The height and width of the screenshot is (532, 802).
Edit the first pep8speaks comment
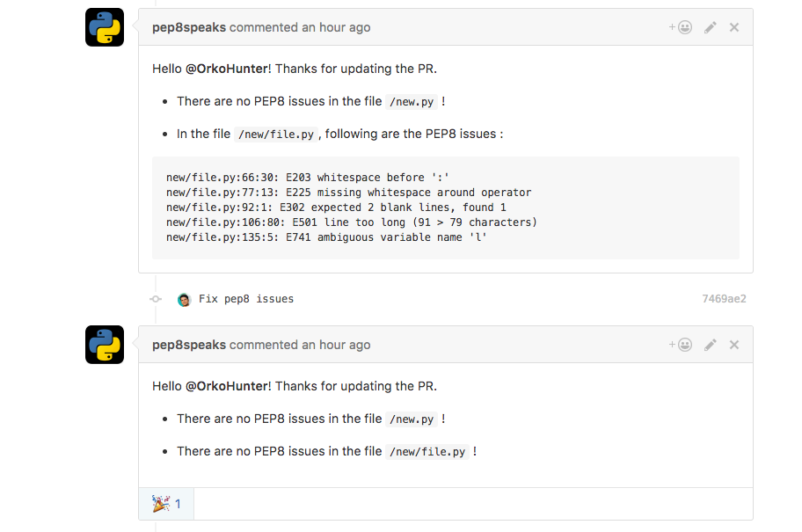[710, 26]
